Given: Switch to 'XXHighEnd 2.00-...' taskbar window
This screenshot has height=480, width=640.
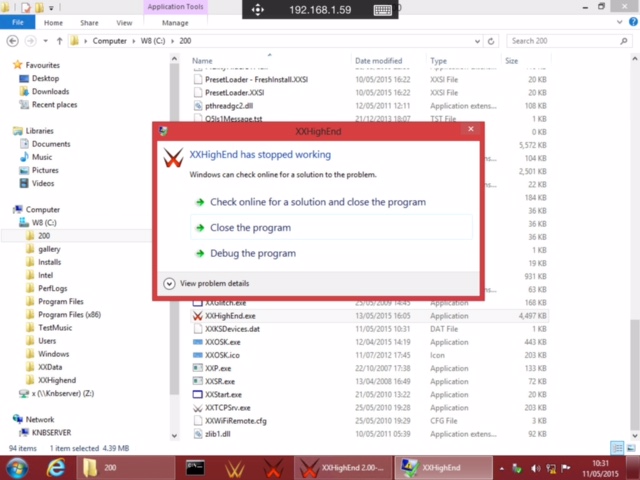Looking at the screenshot, I should point(343,468).
